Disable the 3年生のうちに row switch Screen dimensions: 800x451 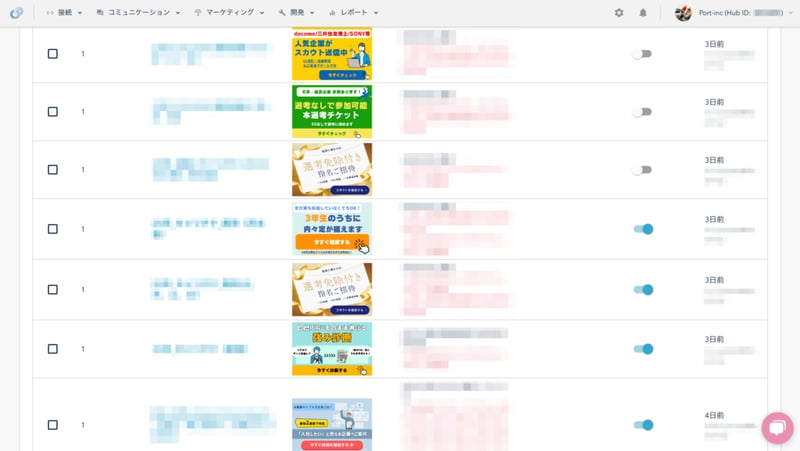click(643, 229)
